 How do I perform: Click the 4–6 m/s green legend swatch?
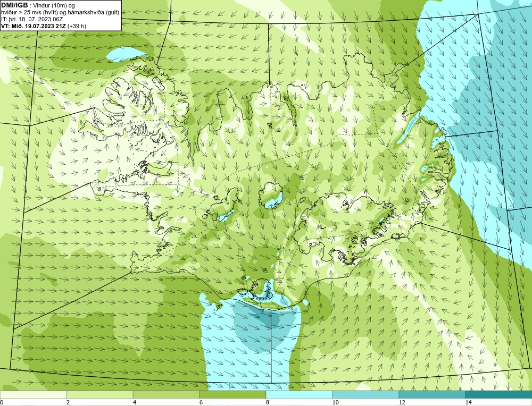coord(166,394)
